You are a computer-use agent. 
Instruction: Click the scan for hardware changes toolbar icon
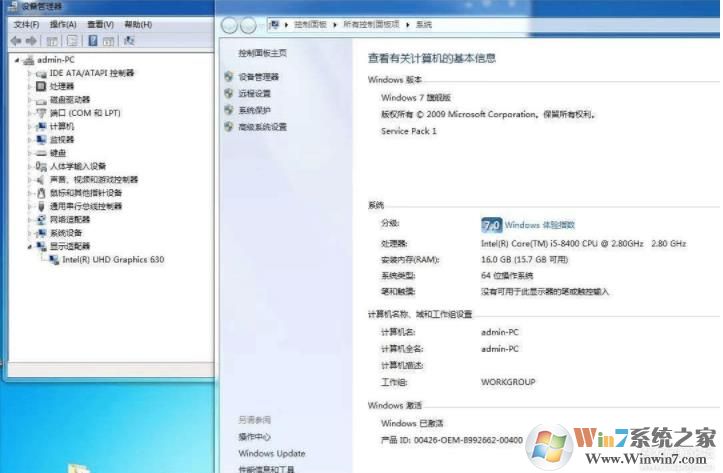[129, 41]
